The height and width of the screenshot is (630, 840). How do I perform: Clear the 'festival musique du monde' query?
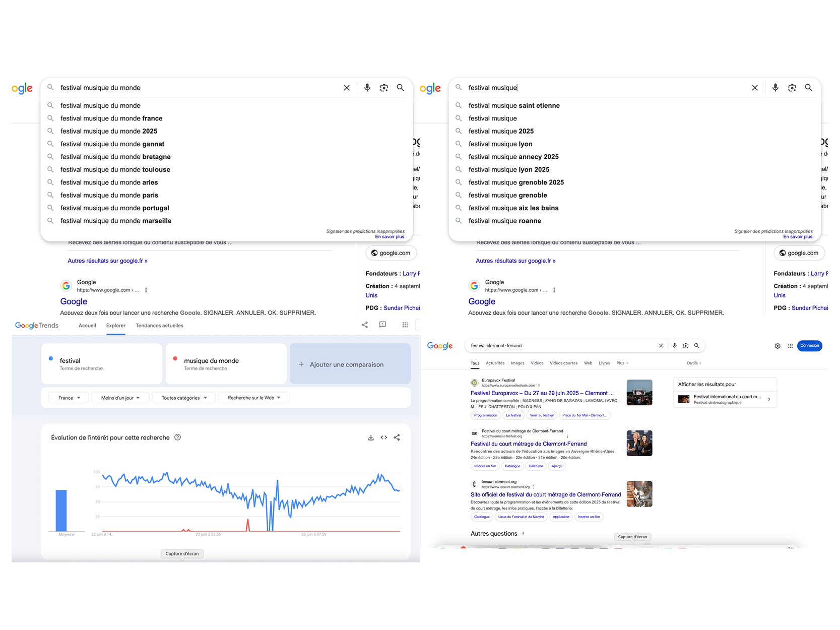[x=347, y=88]
